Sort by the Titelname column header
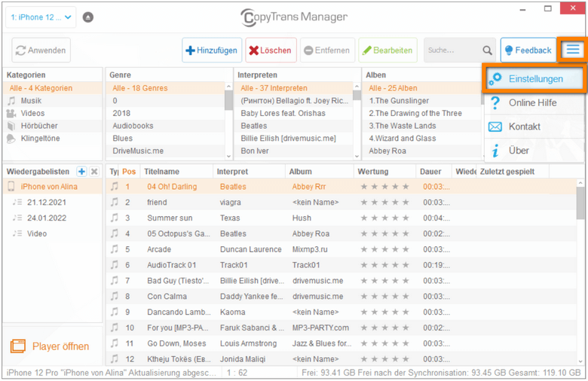This screenshot has width=588, height=381. (176, 172)
